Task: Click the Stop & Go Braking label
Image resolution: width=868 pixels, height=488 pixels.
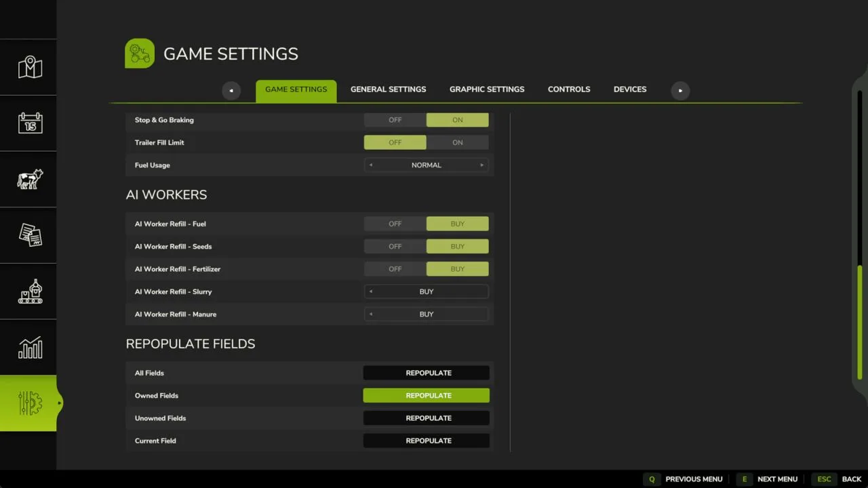Action: pos(164,120)
